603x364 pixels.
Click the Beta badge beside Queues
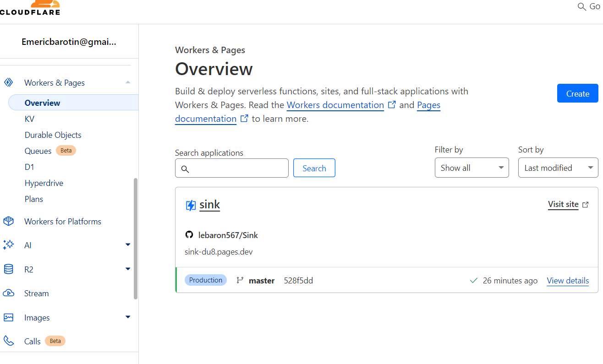(x=66, y=150)
